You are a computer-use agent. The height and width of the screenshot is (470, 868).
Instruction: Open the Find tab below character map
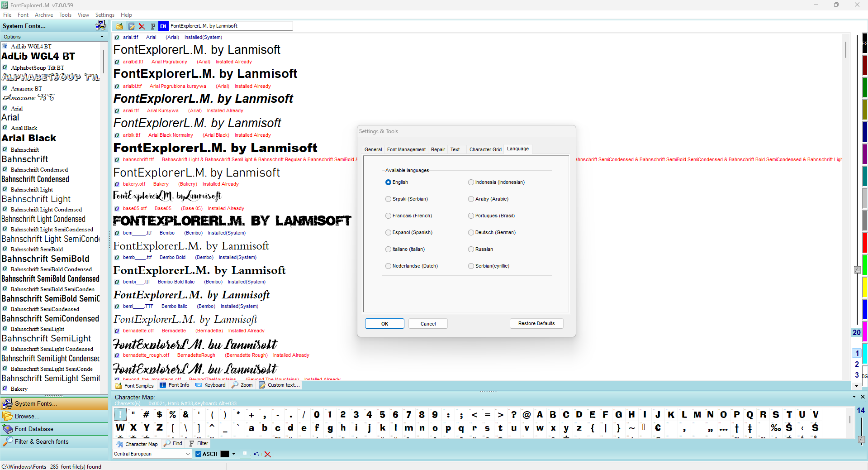coord(173,444)
